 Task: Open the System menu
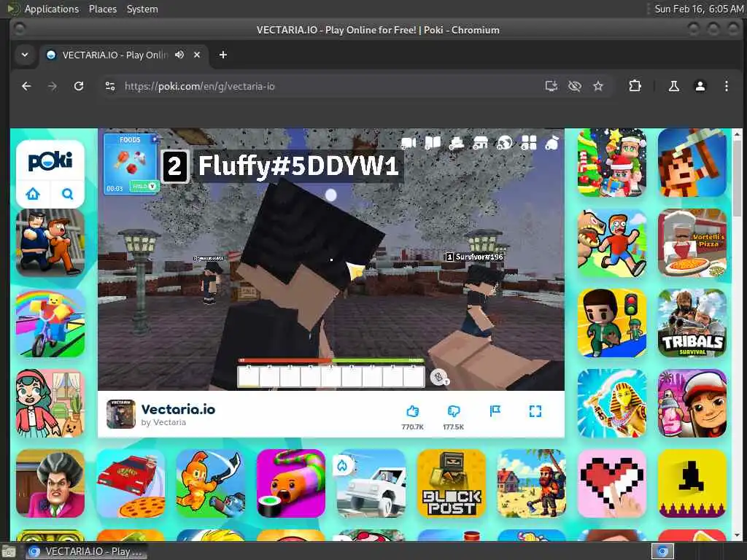coord(142,9)
